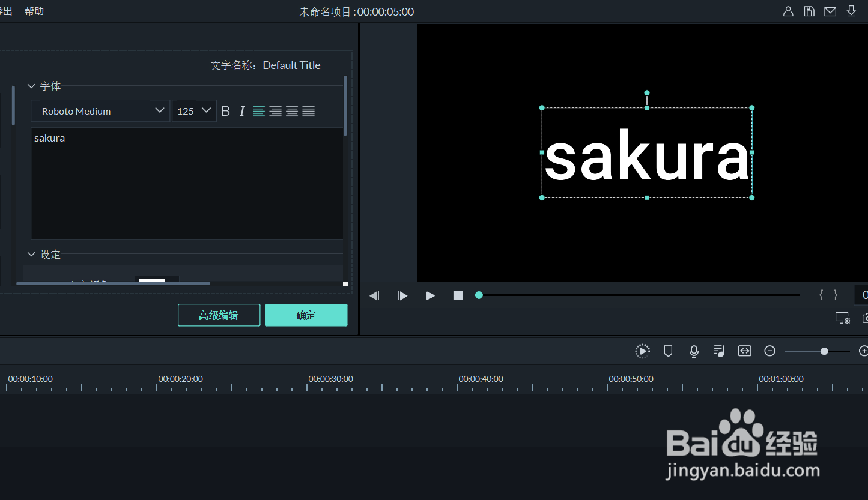This screenshot has height=500, width=868.
Task: Collapse the 字体 section
Action: click(x=32, y=86)
